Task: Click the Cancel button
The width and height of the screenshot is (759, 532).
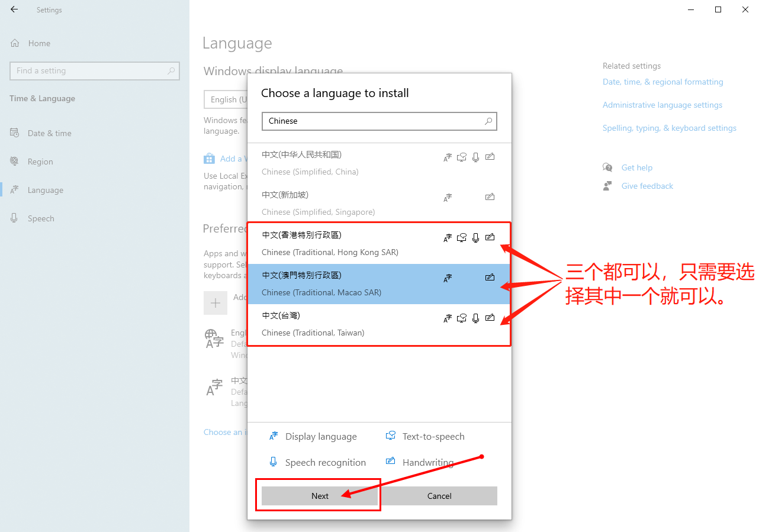Action: [439, 496]
